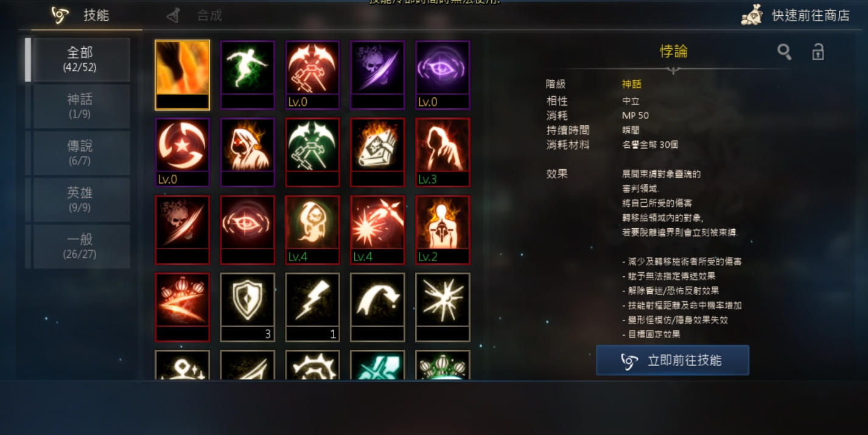Show 一般 (26/27) skill category
This screenshot has height=435, width=868.
tap(80, 246)
